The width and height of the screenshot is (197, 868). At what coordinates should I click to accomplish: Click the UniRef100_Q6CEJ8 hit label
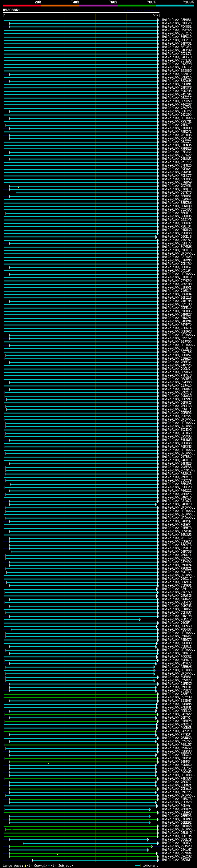pos(177,236)
